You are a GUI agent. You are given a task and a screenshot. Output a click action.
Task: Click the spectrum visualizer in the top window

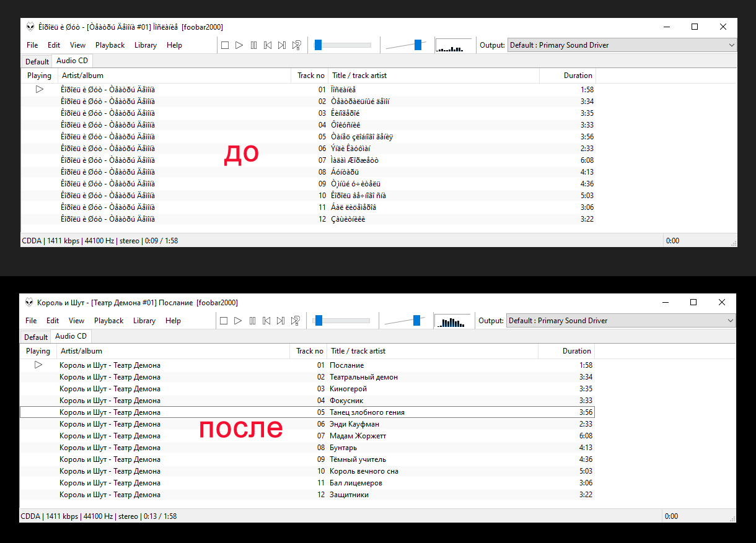click(453, 45)
